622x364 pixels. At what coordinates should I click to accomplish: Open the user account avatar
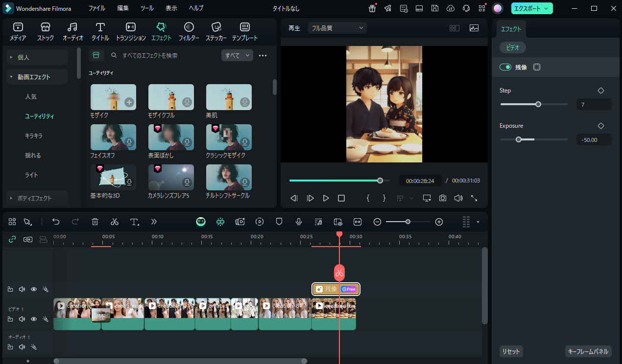[497, 8]
